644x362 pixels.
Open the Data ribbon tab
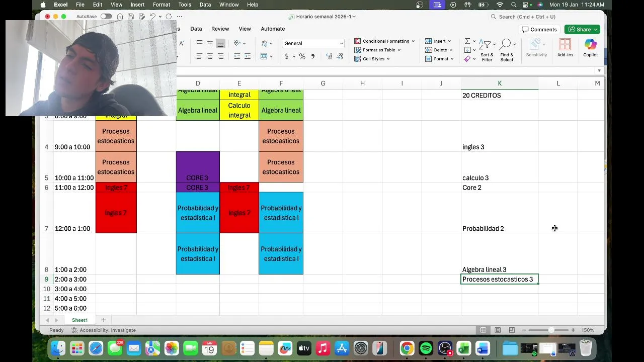pyautogui.click(x=196, y=29)
